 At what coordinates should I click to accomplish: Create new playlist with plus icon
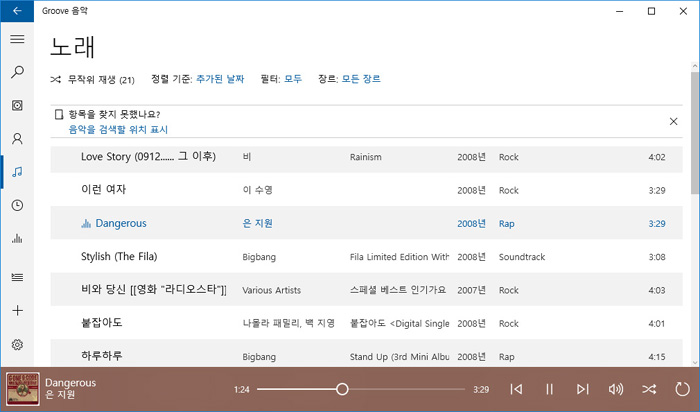click(x=17, y=311)
